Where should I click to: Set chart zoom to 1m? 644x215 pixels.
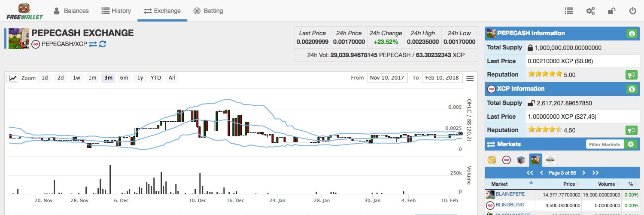tap(92, 78)
